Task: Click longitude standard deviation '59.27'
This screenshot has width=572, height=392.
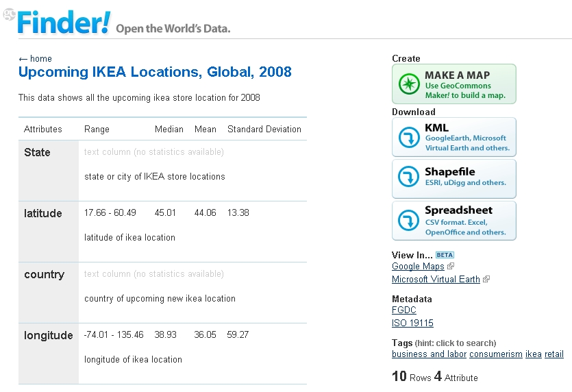Action: click(x=238, y=334)
